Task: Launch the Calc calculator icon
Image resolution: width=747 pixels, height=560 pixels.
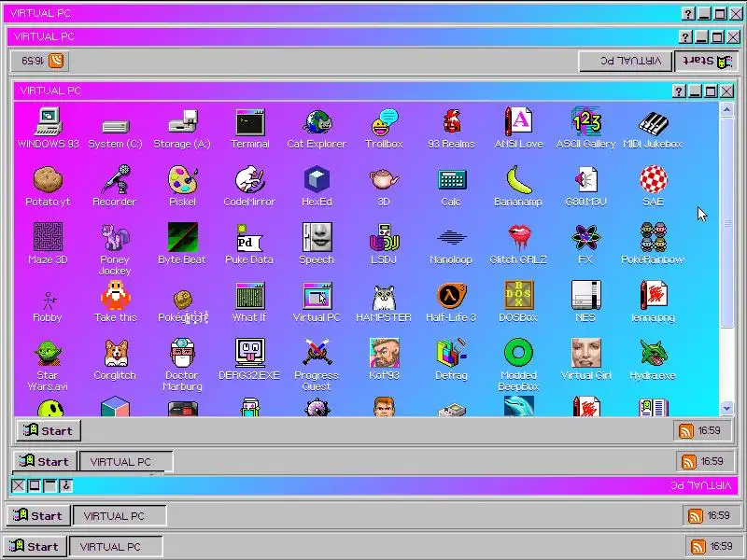Action: (x=451, y=179)
